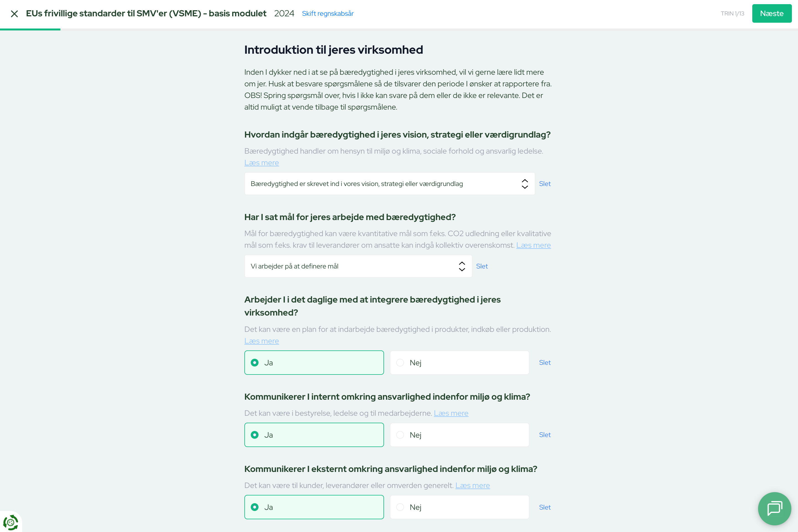Click the green recycling logo icon bottom left
The width and height of the screenshot is (798, 532).
[11, 522]
